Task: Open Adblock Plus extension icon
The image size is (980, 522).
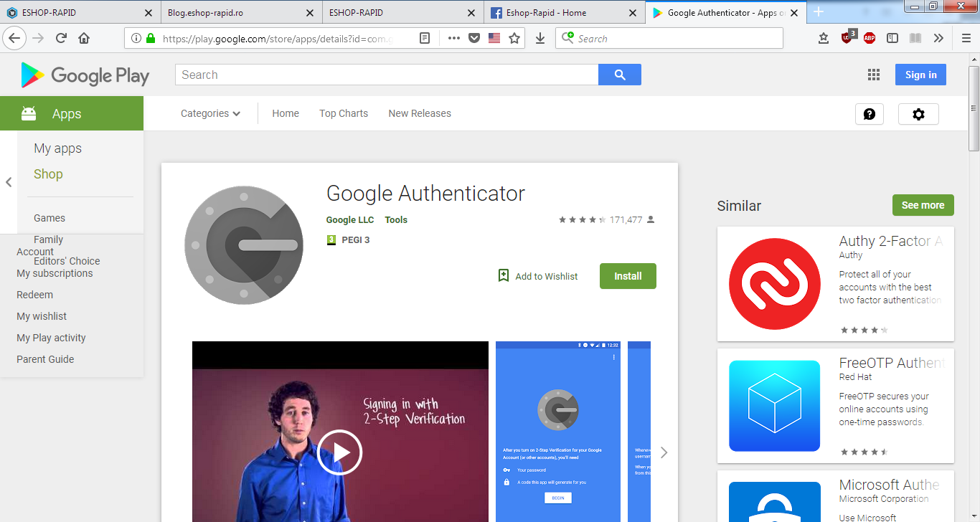Action: click(x=870, y=39)
